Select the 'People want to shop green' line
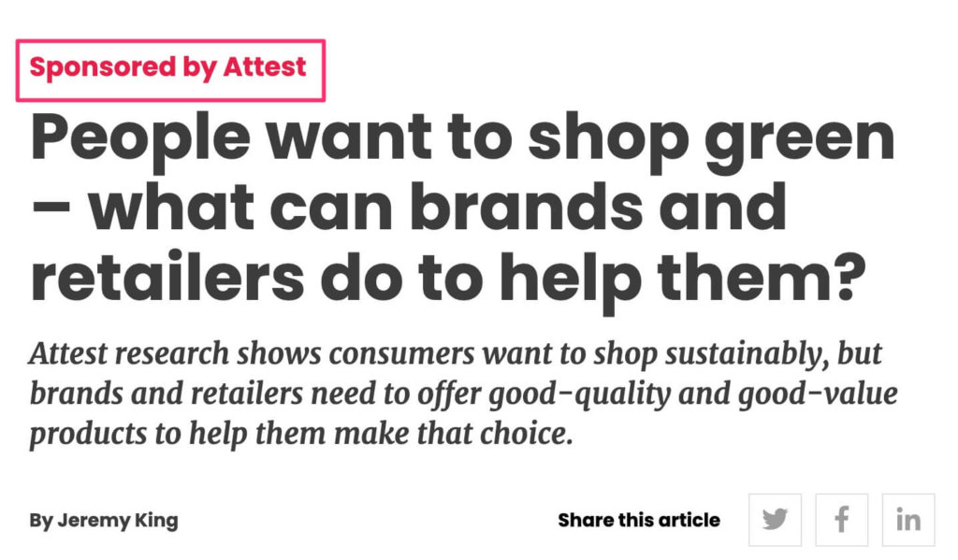This screenshot has height=560, width=958. pyautogui.click(x=462, y=138)
